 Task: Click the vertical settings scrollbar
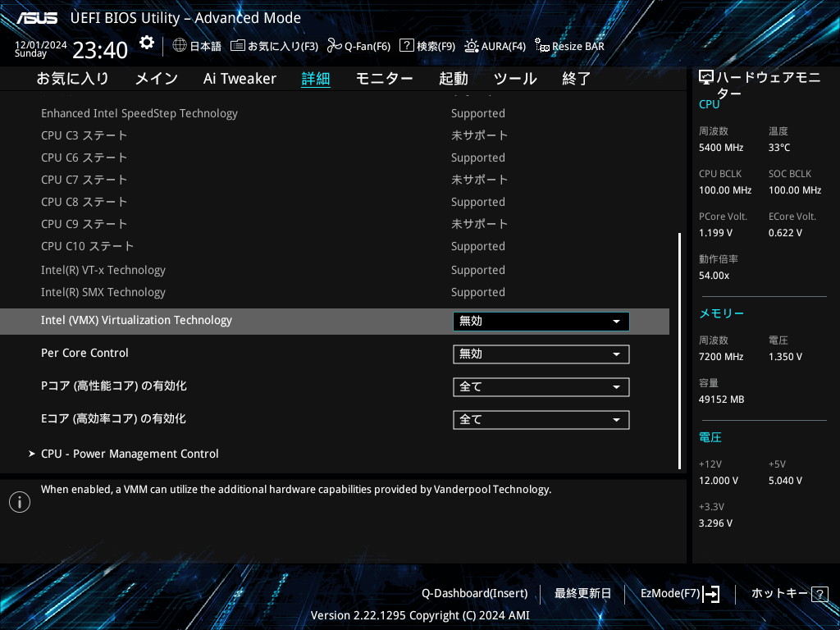click(680, 351)
